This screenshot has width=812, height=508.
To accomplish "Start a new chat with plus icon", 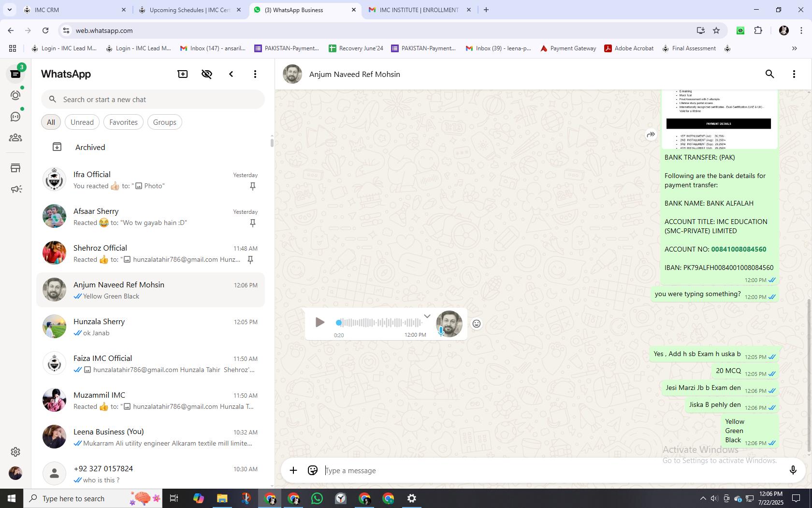I will point(183,74).
